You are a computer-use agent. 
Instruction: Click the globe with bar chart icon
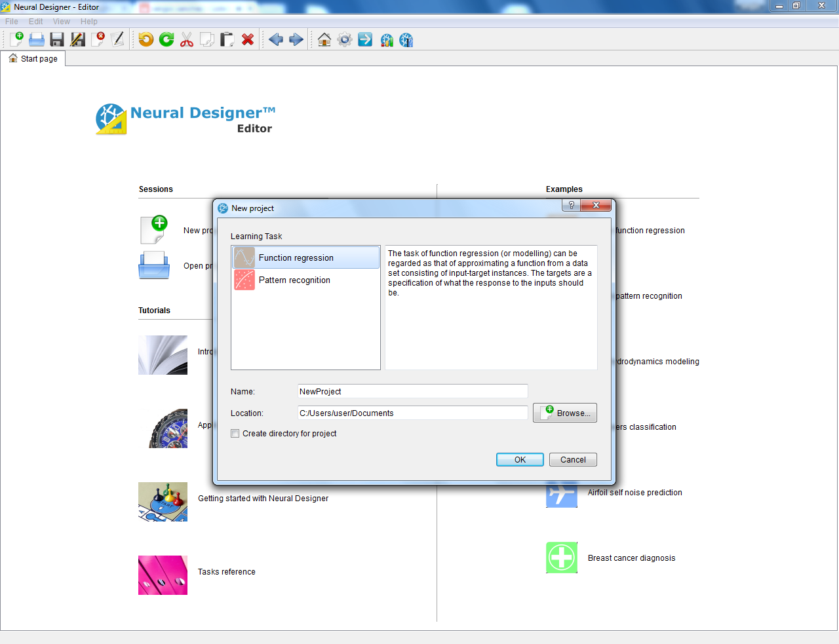pos(387,40)
